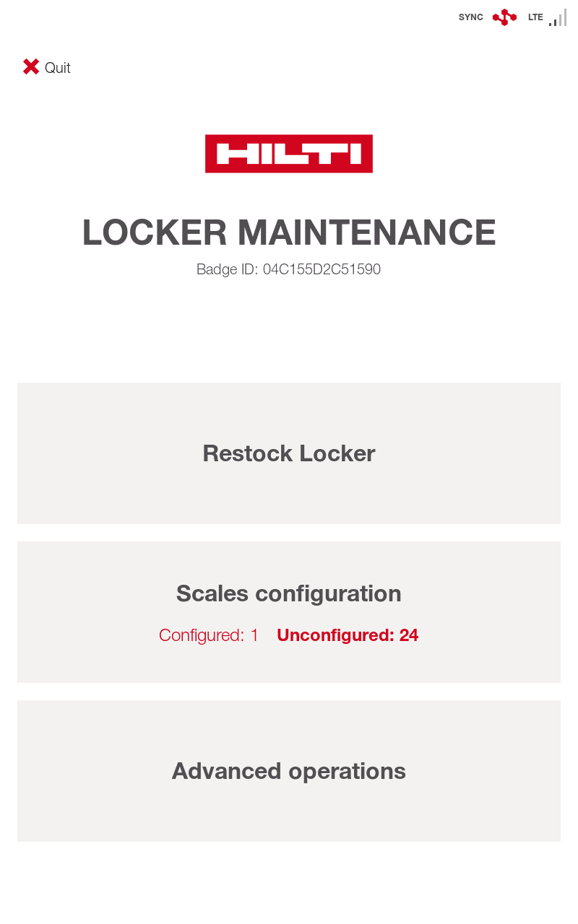Tap the Restock Locker title text

289,453
